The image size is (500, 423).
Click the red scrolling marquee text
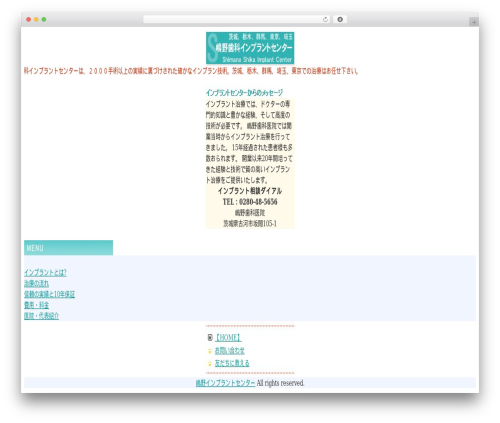pos(191,71)
